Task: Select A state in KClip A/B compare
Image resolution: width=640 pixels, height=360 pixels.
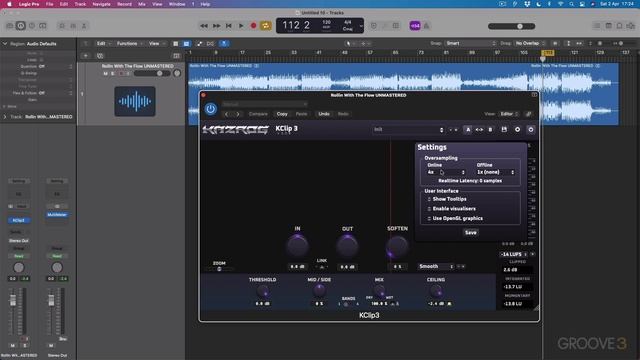Action: 468,129
